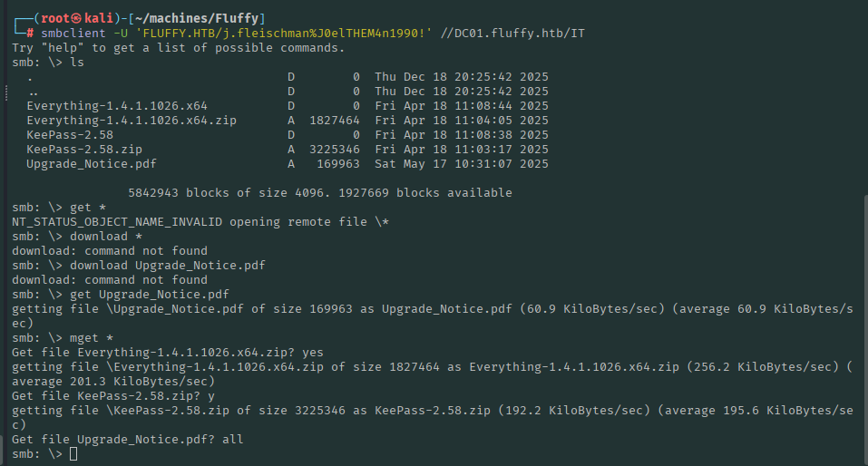Click the terminal cursor block at the last prompt
This screenshot has height=466, width=868.
tap(73, 453)
